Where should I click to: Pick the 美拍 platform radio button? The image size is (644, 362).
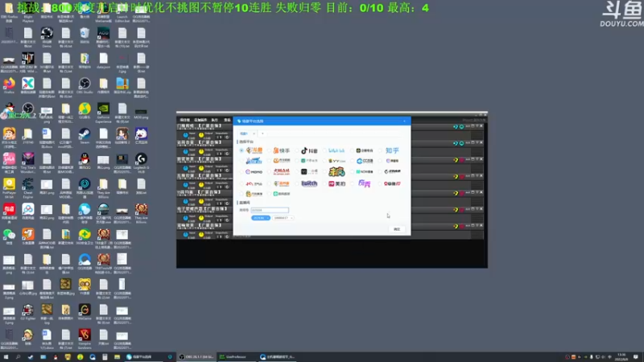[325, 183]
